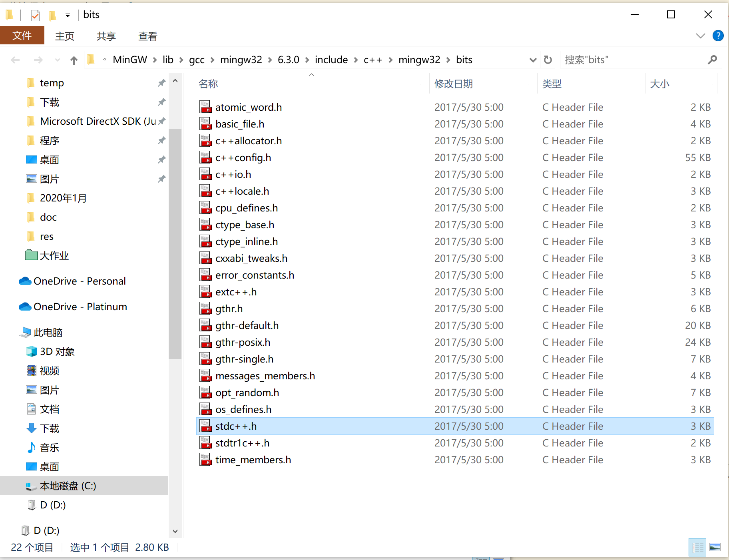Open the address bar history dropdown
729x560 pixels.
(x=533, y=60)
